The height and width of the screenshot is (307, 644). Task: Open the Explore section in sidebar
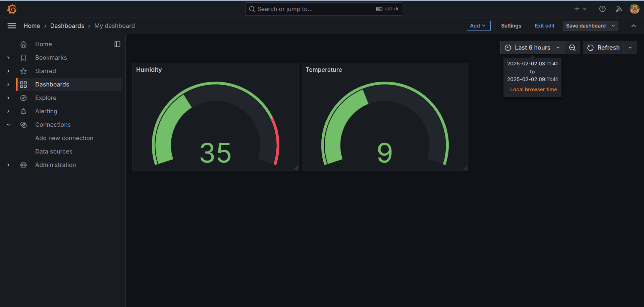(x=46, y=98)
